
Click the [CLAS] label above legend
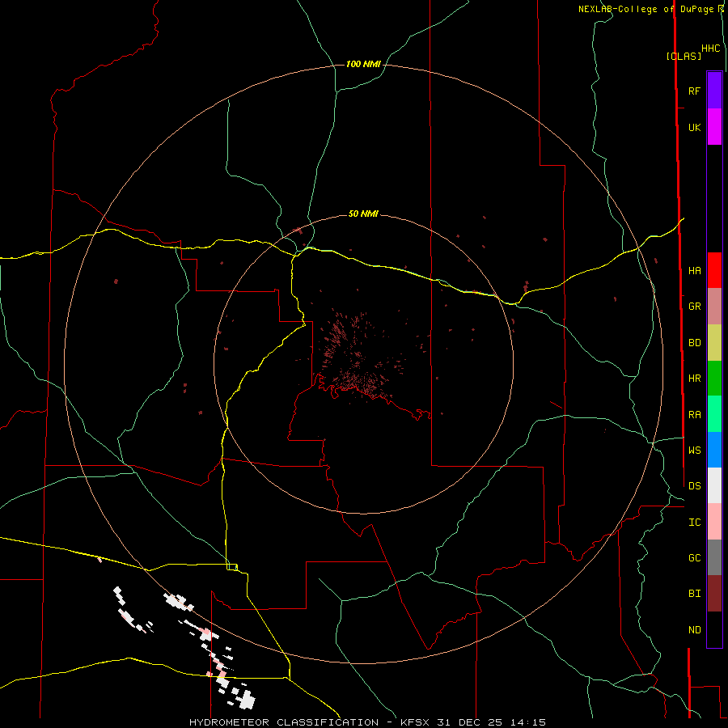click(x=684, y=56)
